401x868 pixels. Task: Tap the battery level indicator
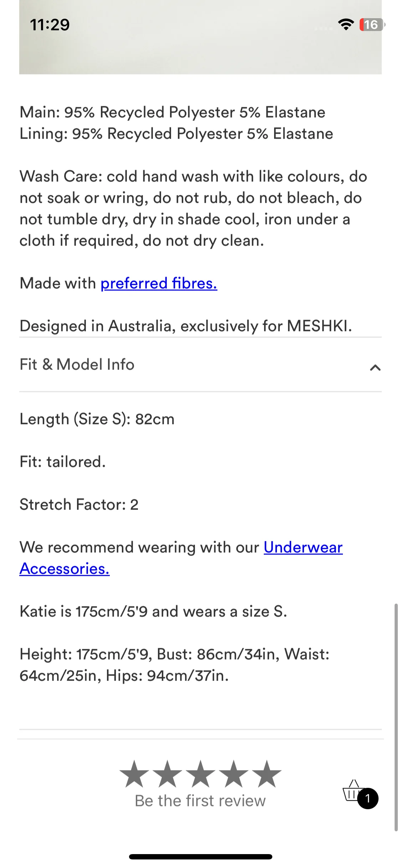coord(372,25)
